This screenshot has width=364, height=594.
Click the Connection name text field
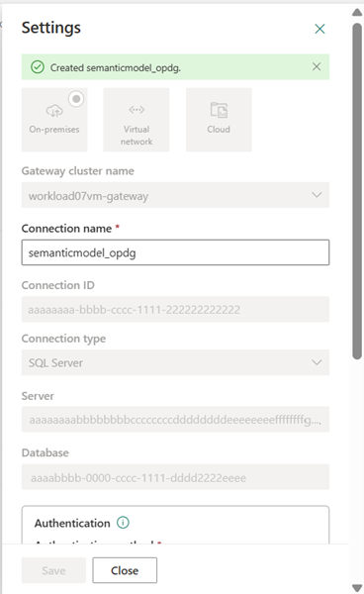(175, 252)
